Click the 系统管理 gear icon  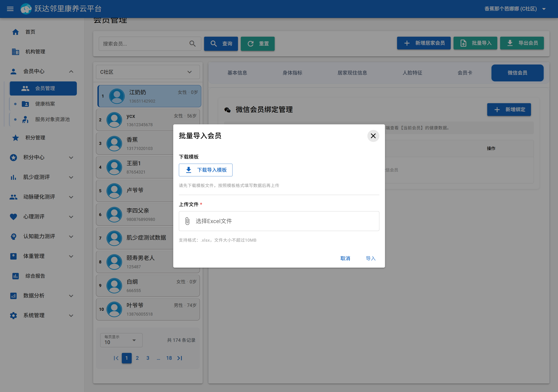click(13, 315)
